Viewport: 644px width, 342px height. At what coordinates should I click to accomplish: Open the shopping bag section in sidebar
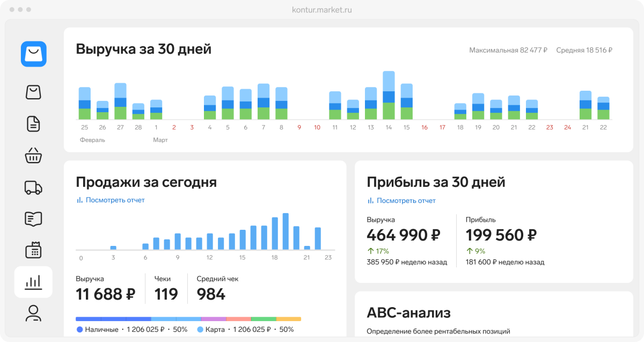point(33,92)
